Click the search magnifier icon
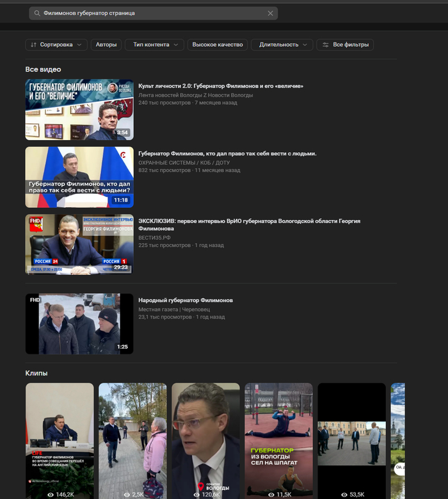 (x=37, y=13)
